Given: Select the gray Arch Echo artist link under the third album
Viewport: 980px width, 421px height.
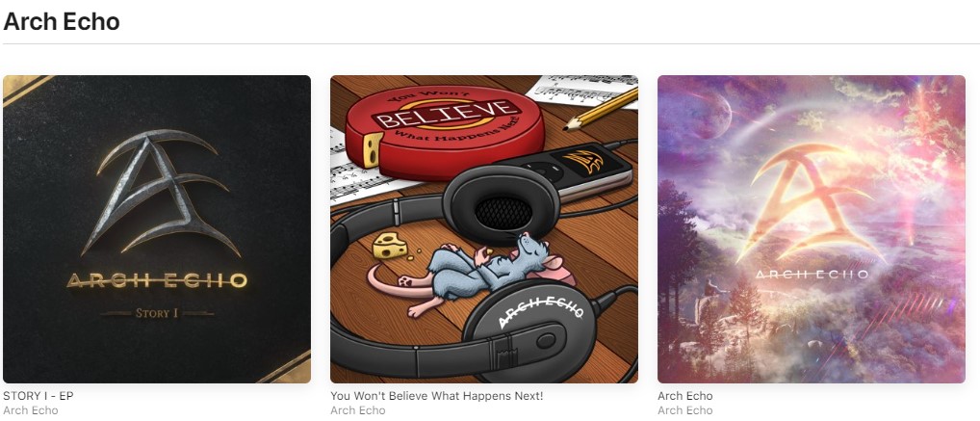Looking at the screenshot, I should (685, 410).
